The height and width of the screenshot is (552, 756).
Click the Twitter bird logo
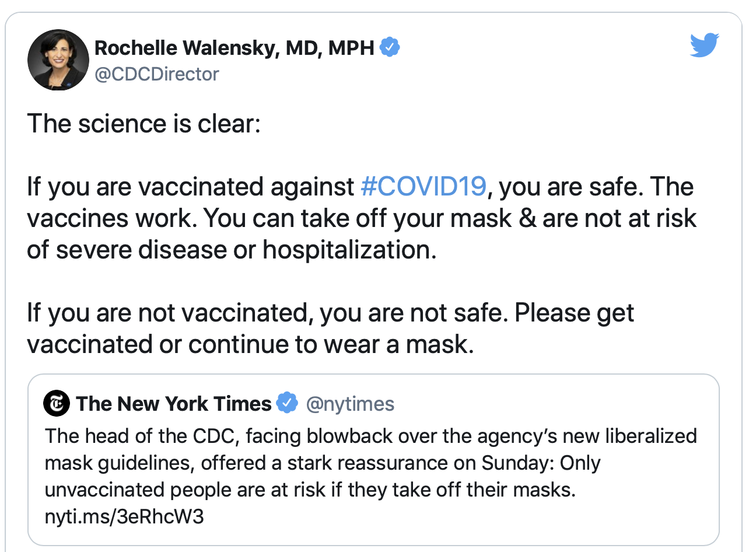tap(704, 46)
